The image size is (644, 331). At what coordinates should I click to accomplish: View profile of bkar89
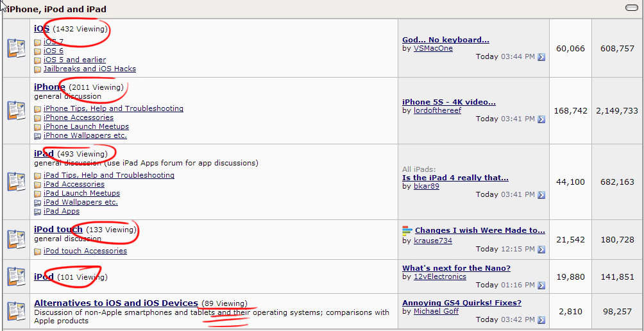(427, 187)
